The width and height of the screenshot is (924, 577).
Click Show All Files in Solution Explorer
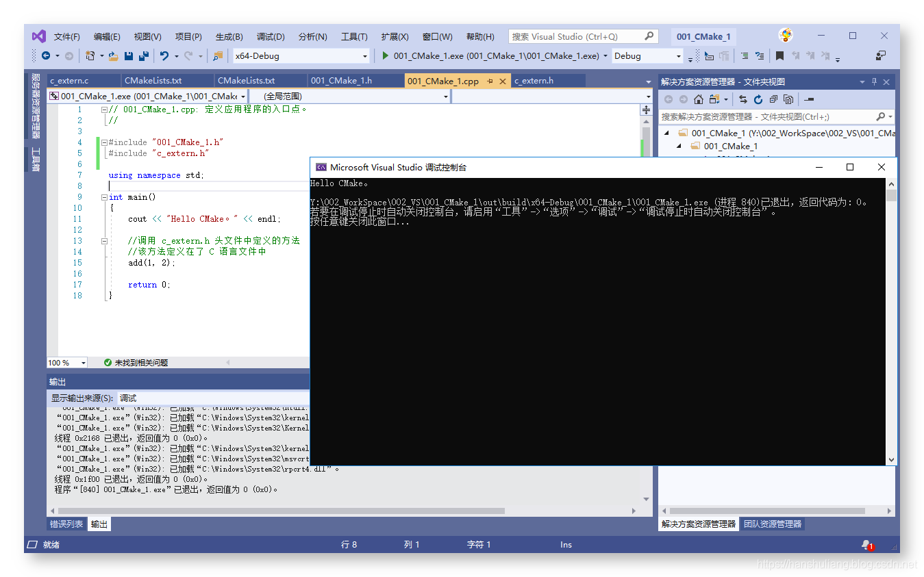click(788, 99)
